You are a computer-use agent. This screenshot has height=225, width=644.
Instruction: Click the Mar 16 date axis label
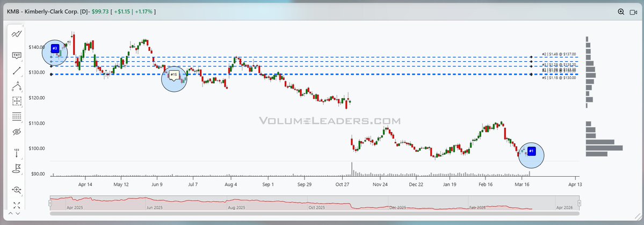click(x=522, y=184)
